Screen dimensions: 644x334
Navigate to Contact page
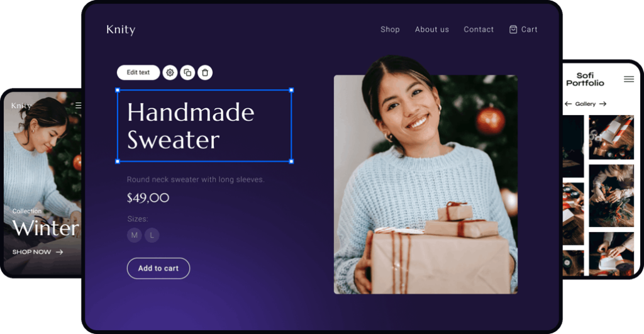click(x=479, y=30)
